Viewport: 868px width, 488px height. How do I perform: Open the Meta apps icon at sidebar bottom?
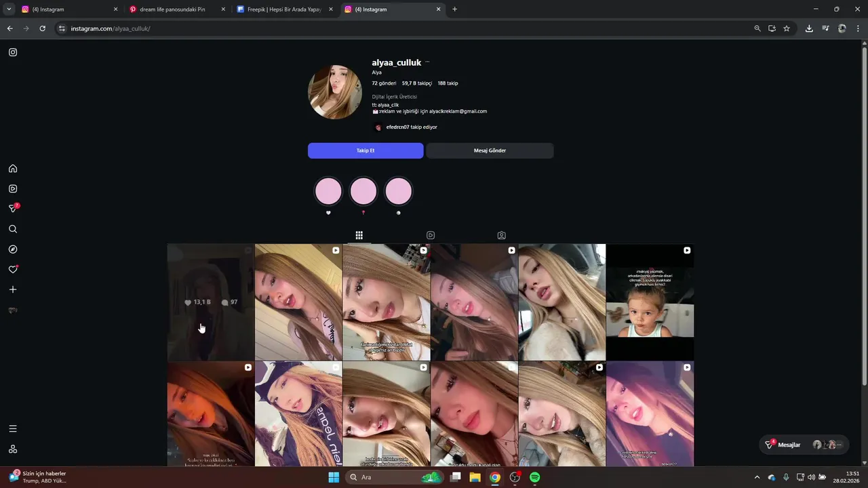click(x=13, y=449)
